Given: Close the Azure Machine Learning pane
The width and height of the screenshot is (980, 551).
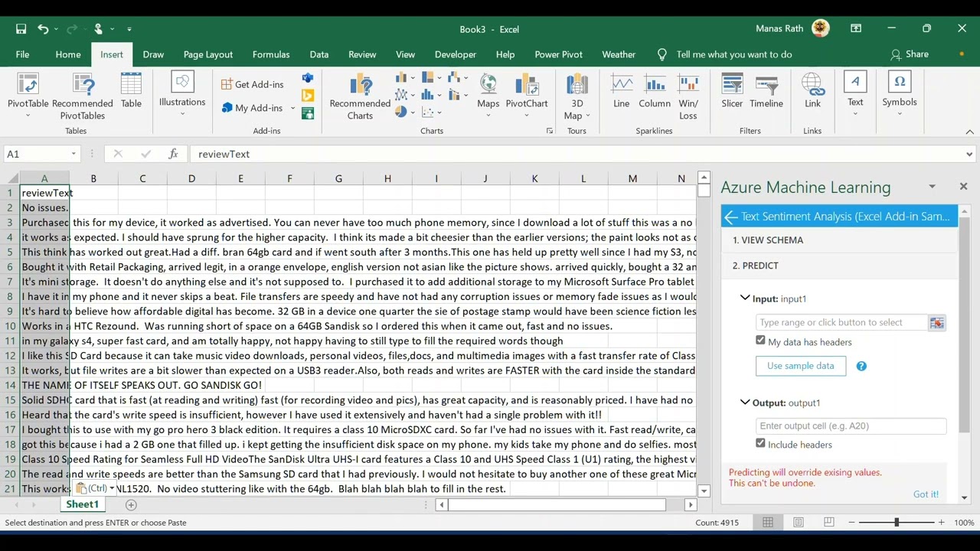Looking at the screenshot, I should click(963, 187).
